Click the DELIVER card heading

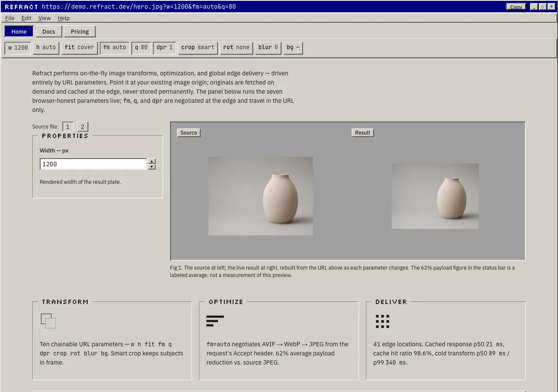(391, 302)
